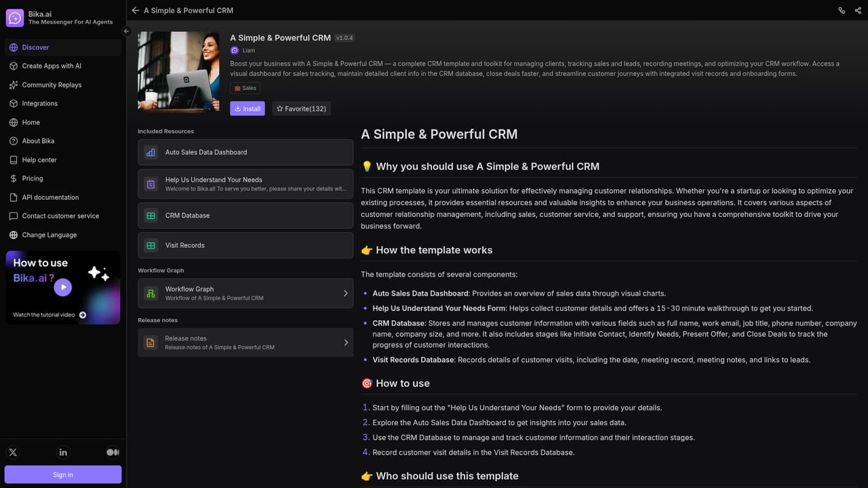Sign in to Bika.ai
868x488 pixels.
(x=63, y=474)
